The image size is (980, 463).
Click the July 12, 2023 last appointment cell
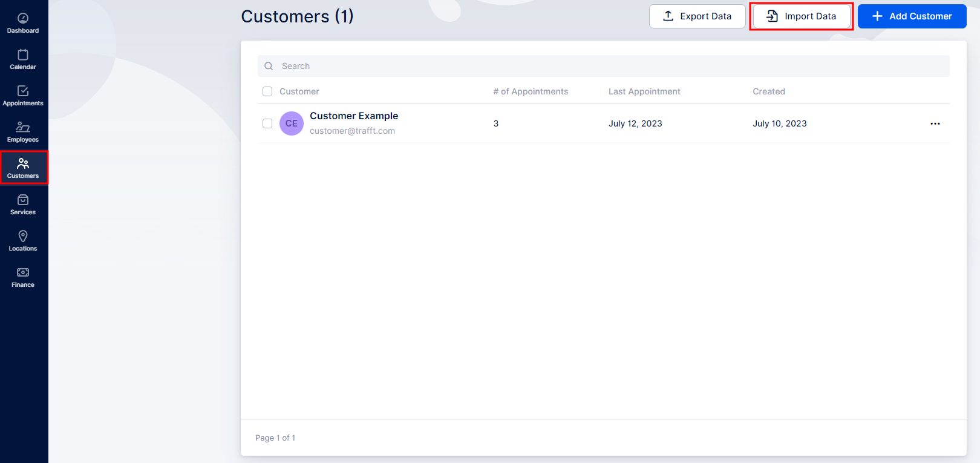coord(635,123)
